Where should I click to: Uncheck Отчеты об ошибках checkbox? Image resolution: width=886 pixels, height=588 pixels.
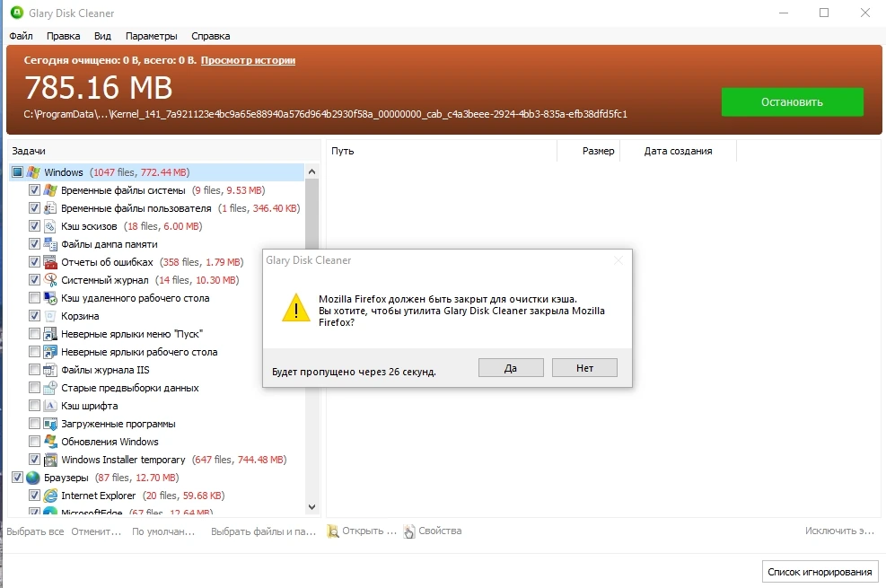point(34,261)
